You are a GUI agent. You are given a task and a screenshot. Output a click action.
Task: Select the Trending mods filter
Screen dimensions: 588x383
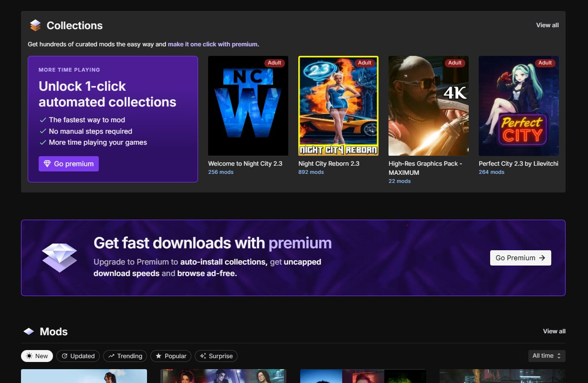[x=125, y=356]
